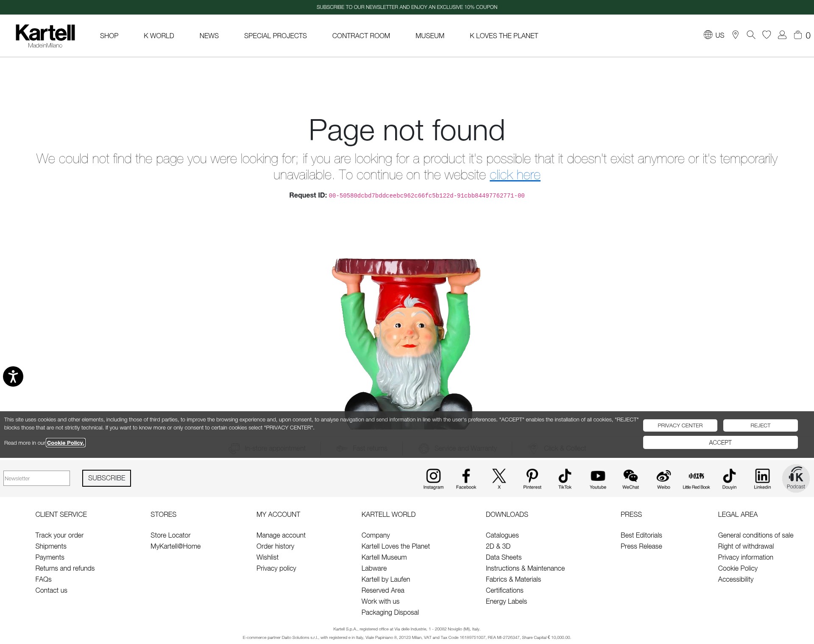Viewport: 814px width, 644px height.
Task: Open Contact us footer link
Action: click(51, 590)
